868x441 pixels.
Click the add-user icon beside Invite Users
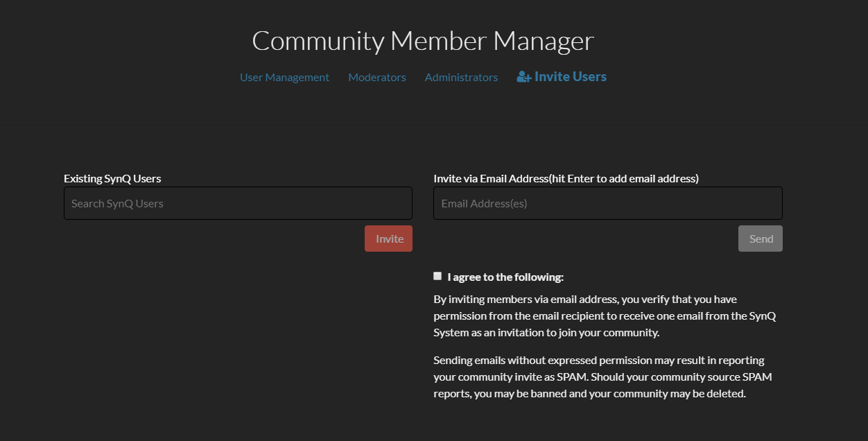click(524, 77)
